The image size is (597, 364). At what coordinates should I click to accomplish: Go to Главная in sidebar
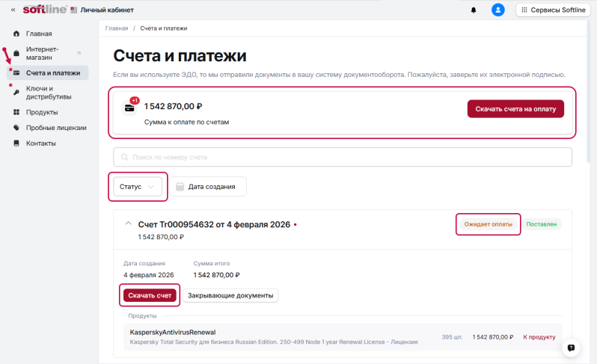pyautogui.click(x=39, y=34)
